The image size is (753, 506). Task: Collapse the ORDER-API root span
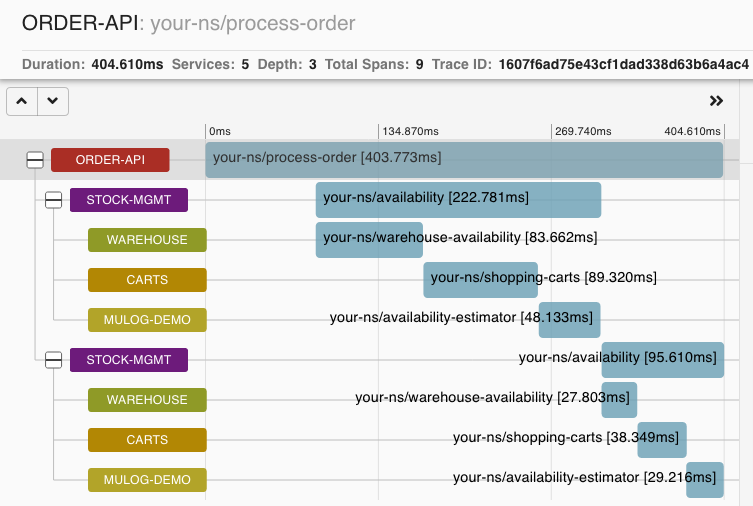[35, 160]
